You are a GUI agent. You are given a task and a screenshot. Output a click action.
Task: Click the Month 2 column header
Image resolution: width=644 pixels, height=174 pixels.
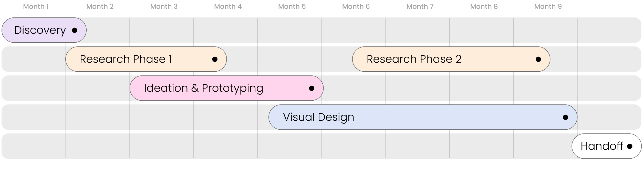100,7
